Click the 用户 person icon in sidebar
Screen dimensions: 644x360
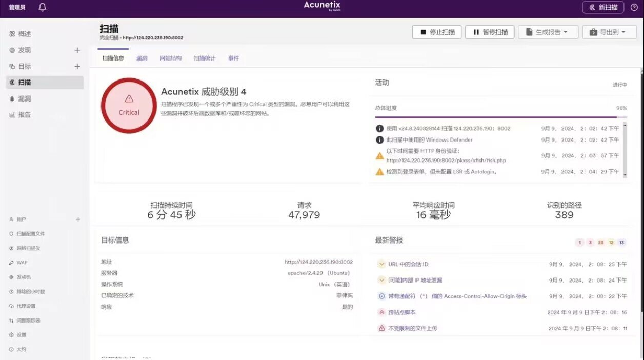pos(11,219)
